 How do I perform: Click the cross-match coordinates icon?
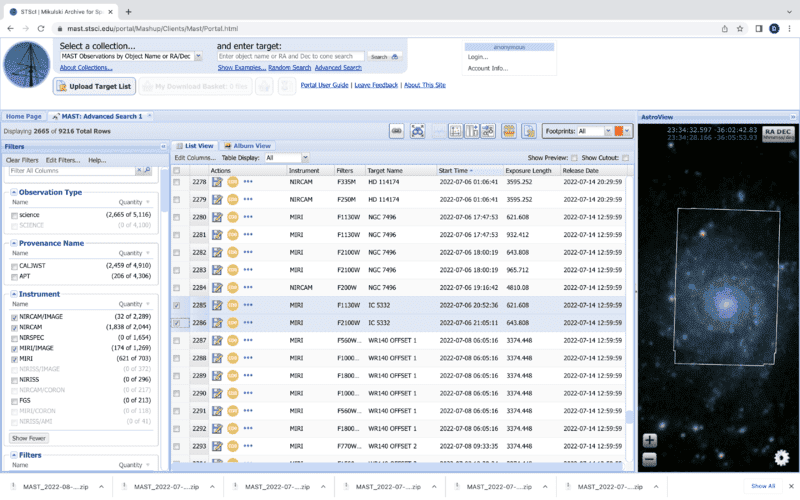coord(488,131)
